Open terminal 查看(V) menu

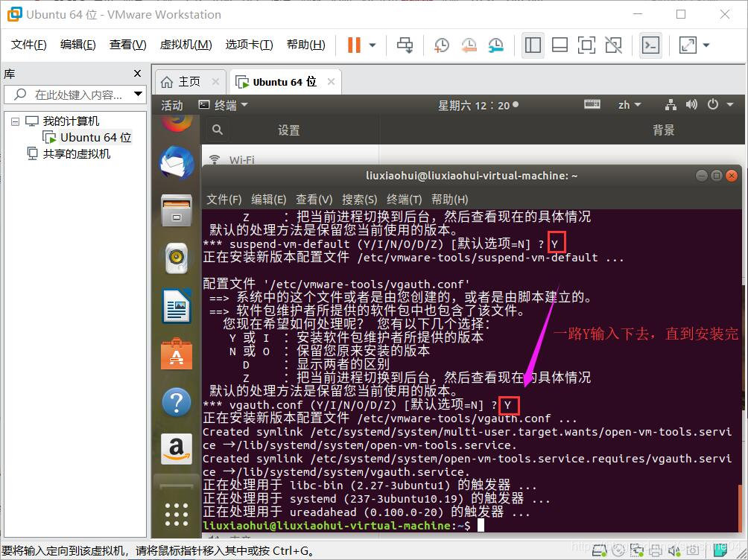pyautogui.click(x=314, y=200)
